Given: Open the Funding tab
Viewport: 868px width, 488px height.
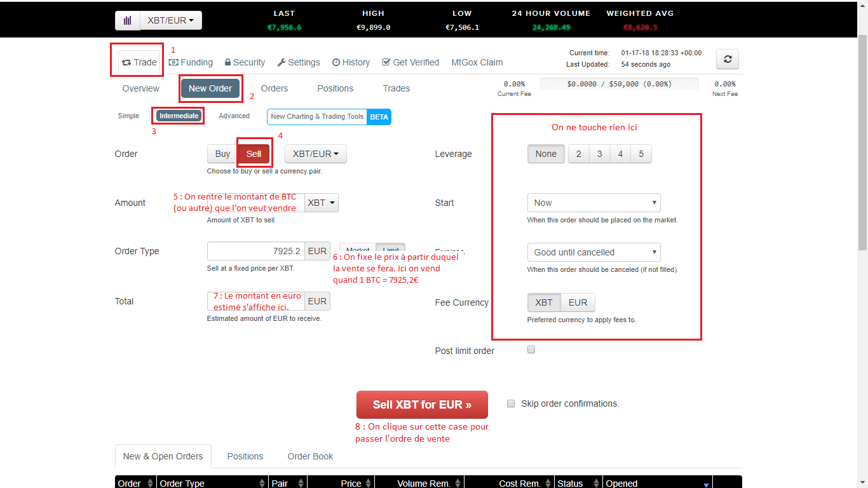Looking at the screenshot, I should [191, 62].
